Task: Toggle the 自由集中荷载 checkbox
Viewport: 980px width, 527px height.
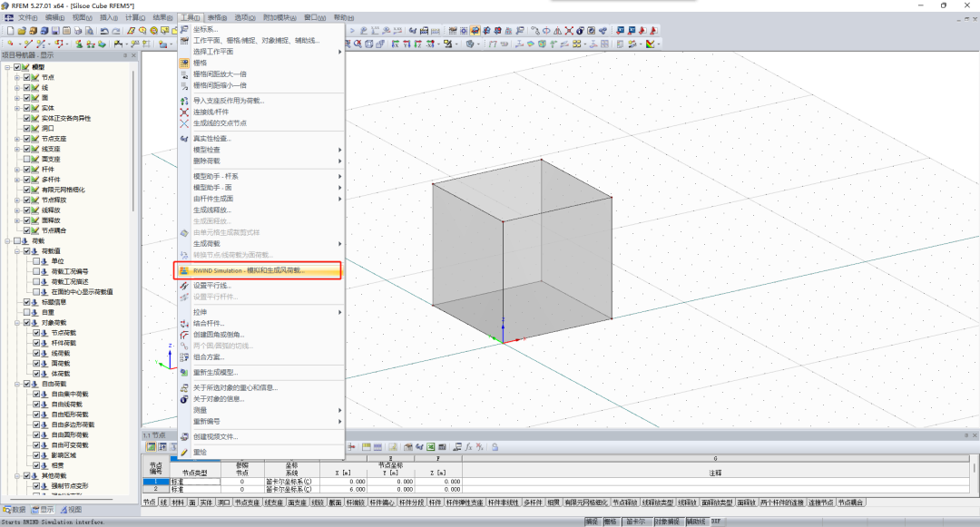Action: (x=36, y=394)
